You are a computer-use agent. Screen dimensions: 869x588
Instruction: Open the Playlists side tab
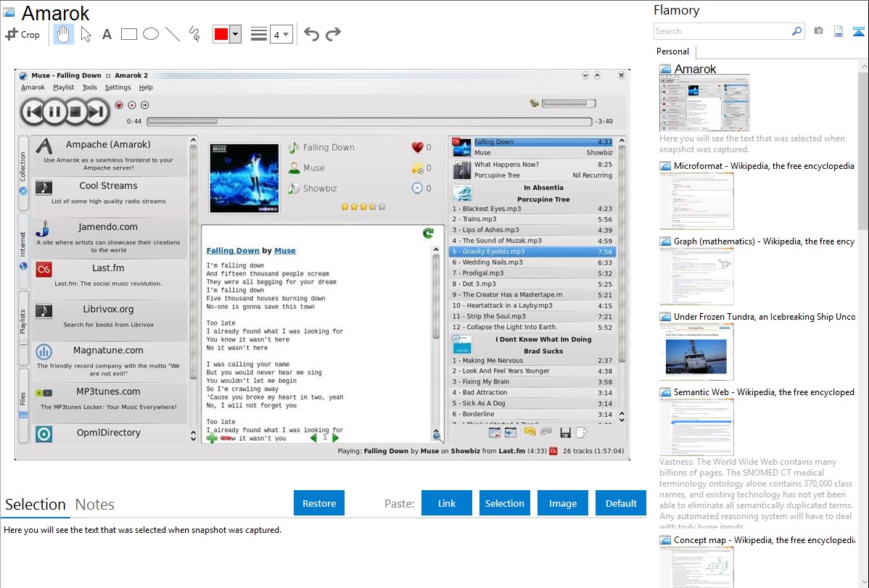pos(23,328)
